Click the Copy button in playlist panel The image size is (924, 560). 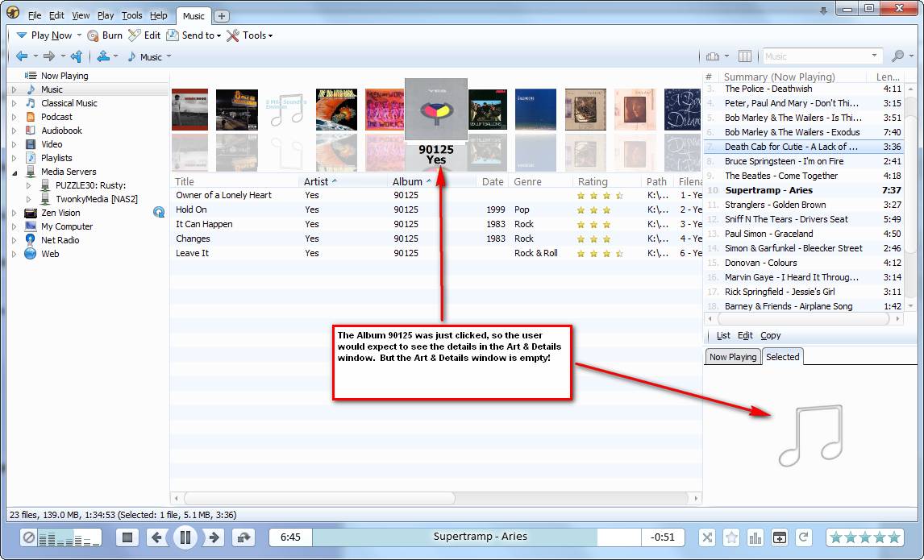tap(770, 335)
